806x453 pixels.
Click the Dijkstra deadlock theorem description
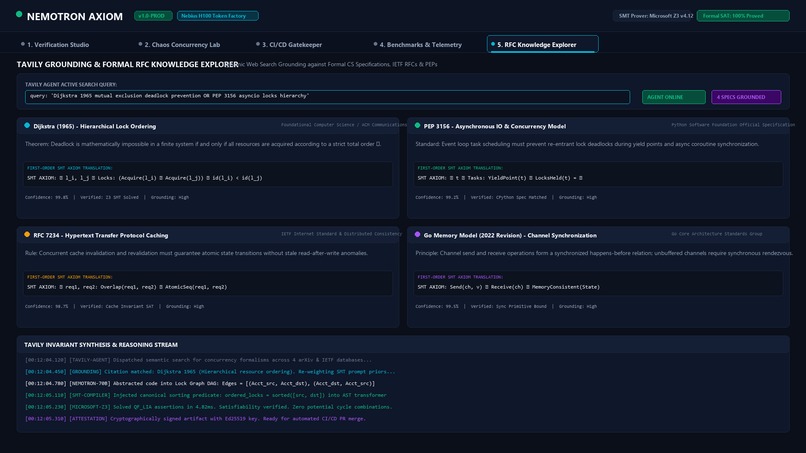pos(203,144)
